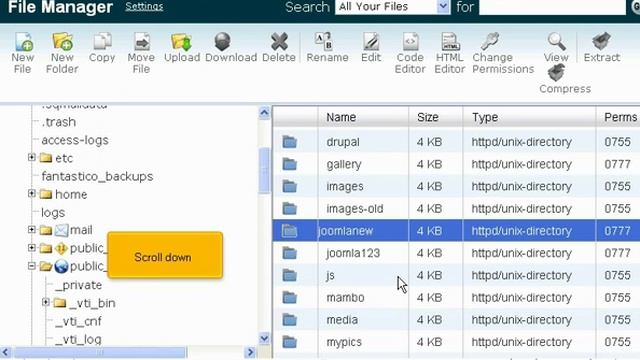Click the tree horizontal scroll right arrow
The width and height of the screenshot is (640, 360).
click(x=250, y=352)
